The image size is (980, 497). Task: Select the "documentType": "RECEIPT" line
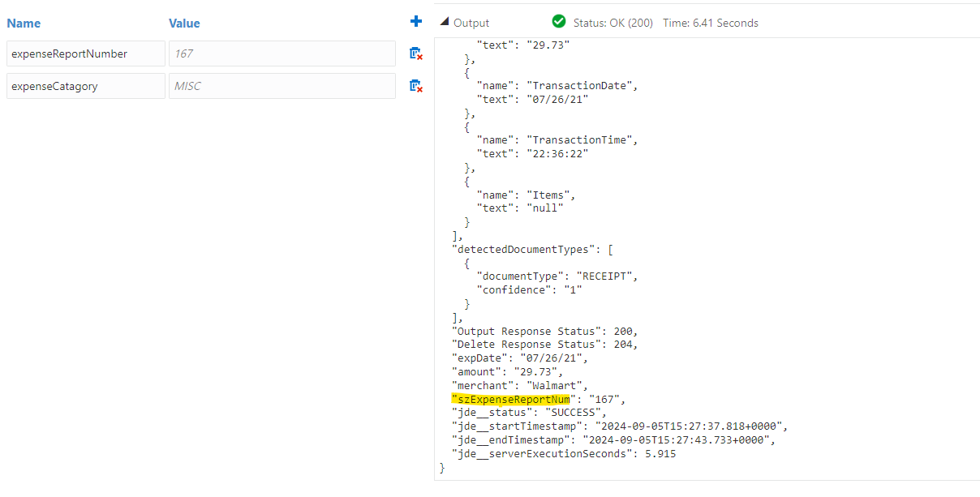(x=558, y=276)
